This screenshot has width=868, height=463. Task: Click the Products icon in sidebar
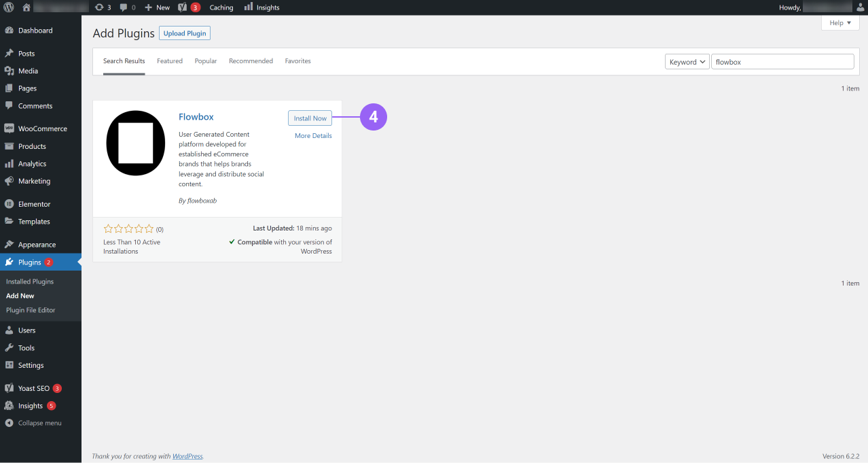pyautogui.click(x=9, y=146)
